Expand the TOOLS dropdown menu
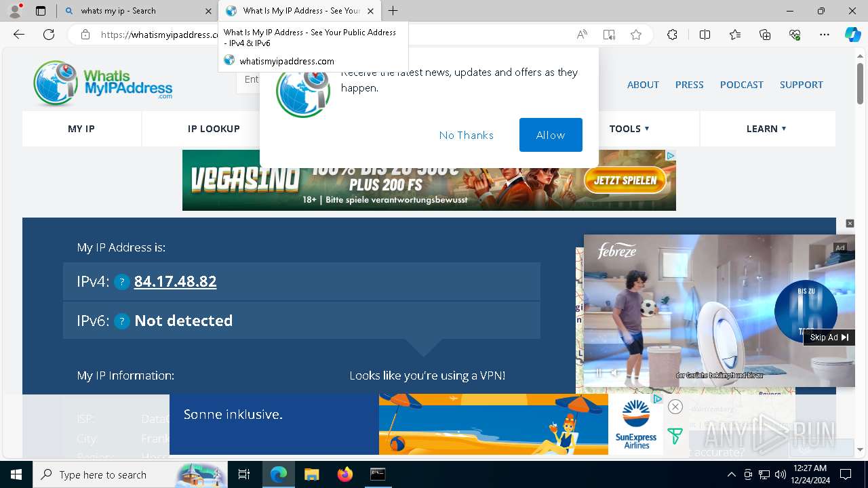The width and height of the screenshot is (868, 488). (629, 129)
